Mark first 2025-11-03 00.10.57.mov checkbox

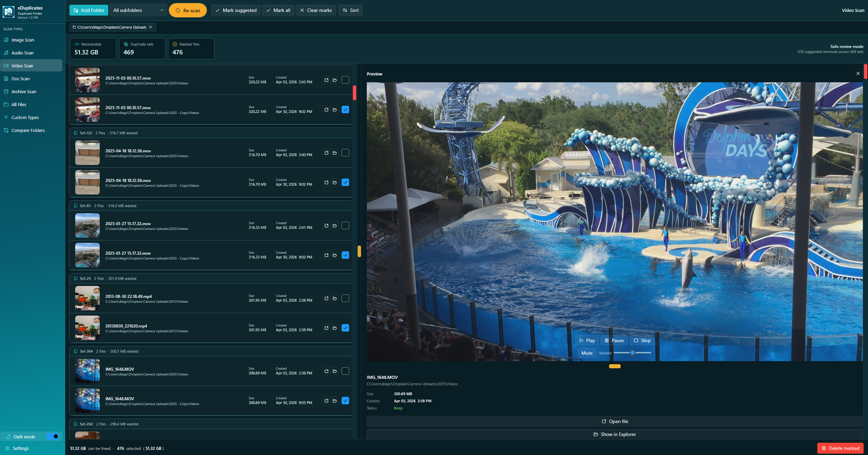[x=345, y=80]
